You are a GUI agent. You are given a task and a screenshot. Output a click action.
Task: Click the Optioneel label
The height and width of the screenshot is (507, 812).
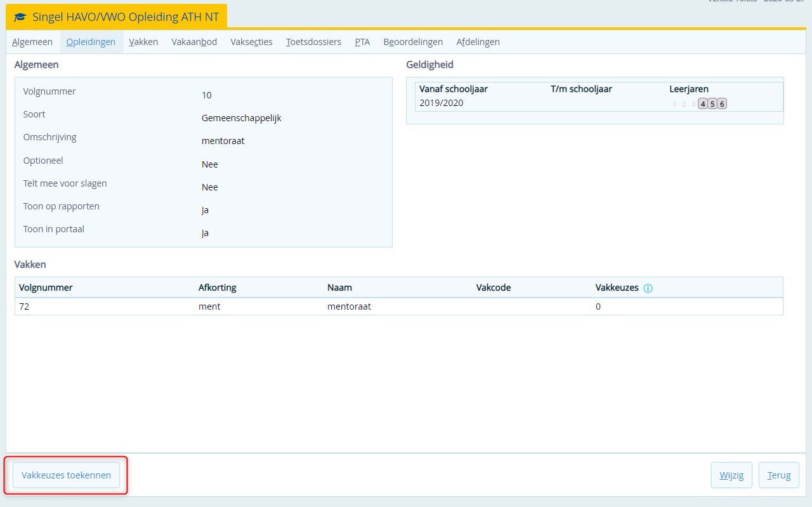43,161
